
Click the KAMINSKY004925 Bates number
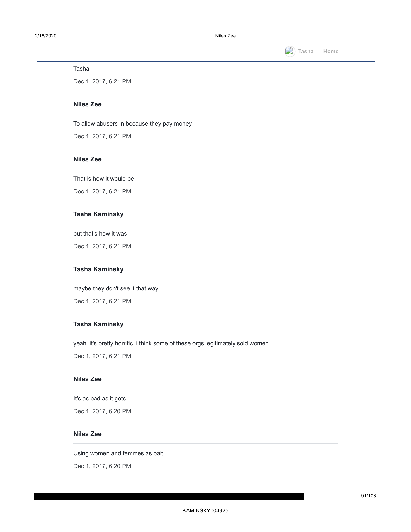(x=205, y=510)
